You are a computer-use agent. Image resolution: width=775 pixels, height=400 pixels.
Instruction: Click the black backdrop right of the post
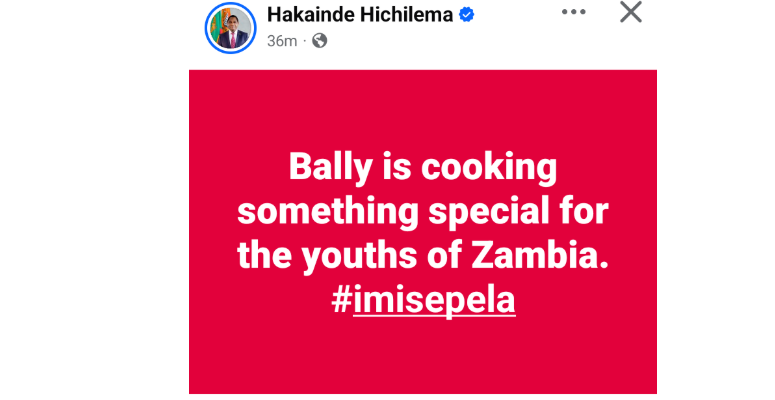(x=715, y=200)
